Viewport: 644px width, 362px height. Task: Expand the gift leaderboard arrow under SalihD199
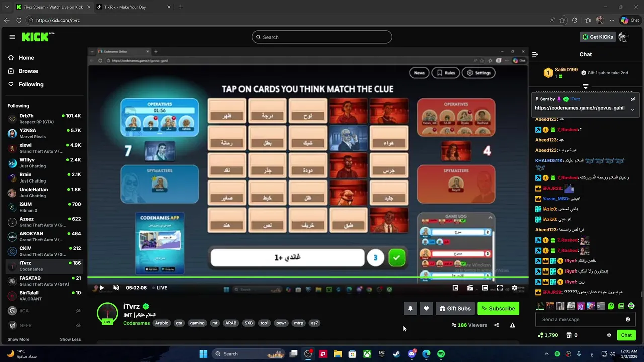click(586, 86)
